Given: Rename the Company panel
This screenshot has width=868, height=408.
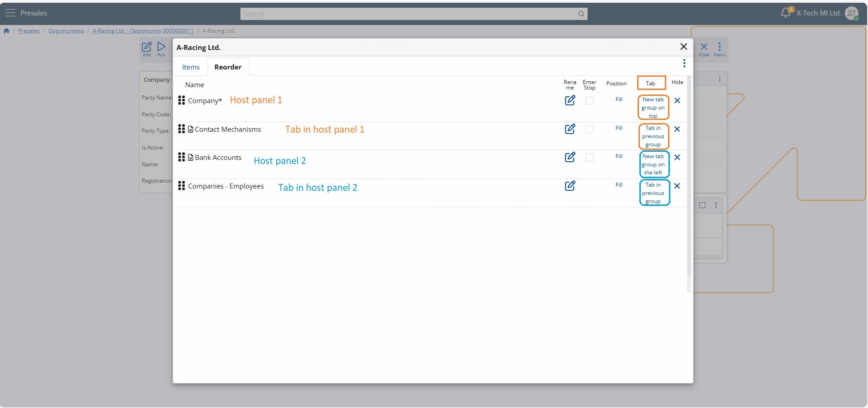Looking at the screenshot, I should 570,100.
